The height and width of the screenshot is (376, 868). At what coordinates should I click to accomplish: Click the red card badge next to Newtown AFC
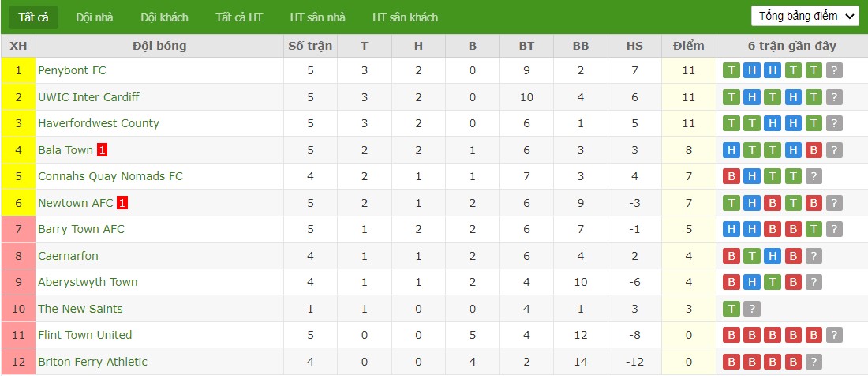[x=122, y=203]
